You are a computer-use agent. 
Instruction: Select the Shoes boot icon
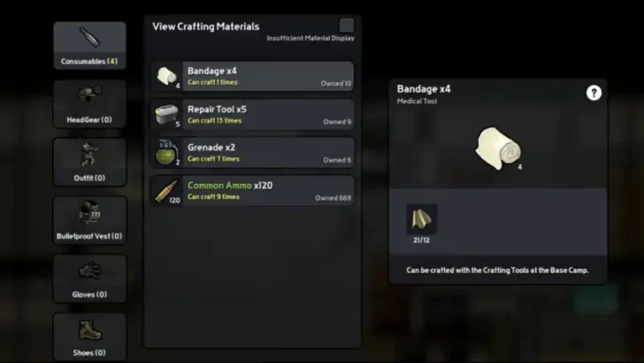[x=89, y=330]
